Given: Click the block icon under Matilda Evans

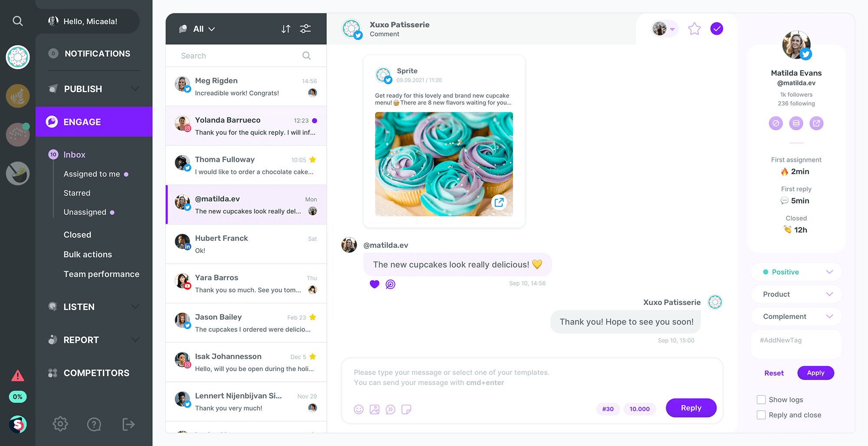Looking at the screenshot, I should pos(776,123).
